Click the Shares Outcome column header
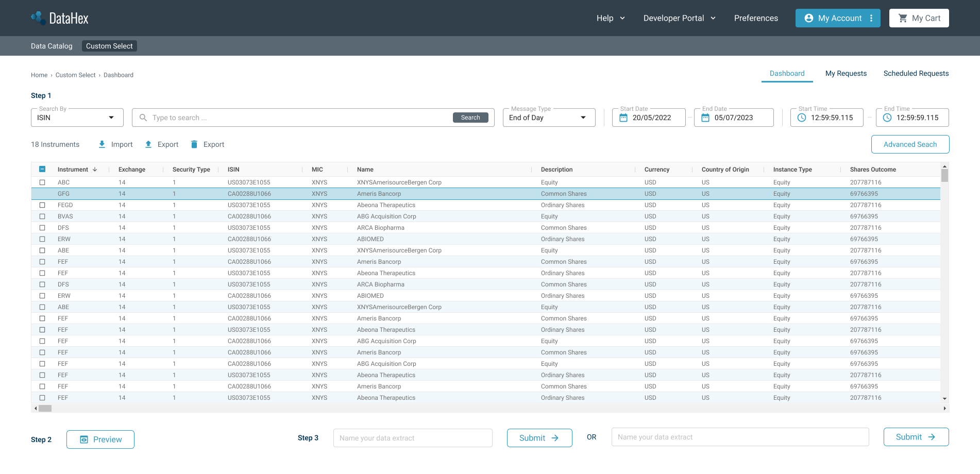The width and height of the screenshot is (980, 474). click(x=873, y=170)
